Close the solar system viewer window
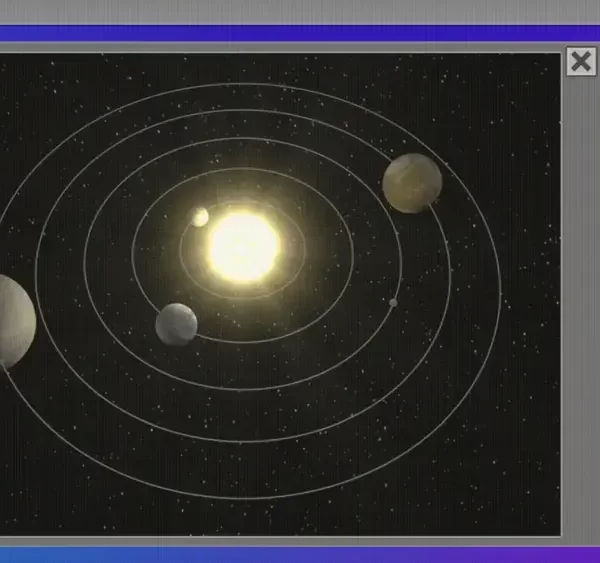The height and width of the screenshot is (563, 600). point(580,62)
